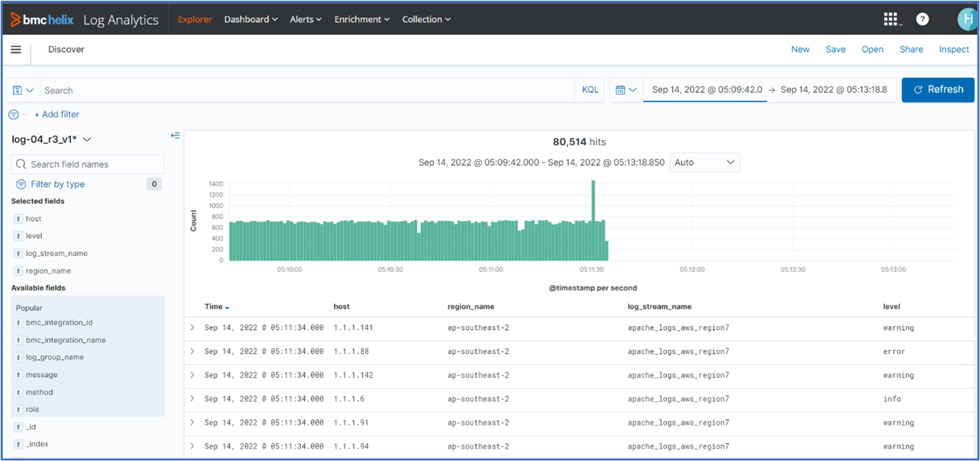Open the Dashboard menu

(x=251, y=19)
